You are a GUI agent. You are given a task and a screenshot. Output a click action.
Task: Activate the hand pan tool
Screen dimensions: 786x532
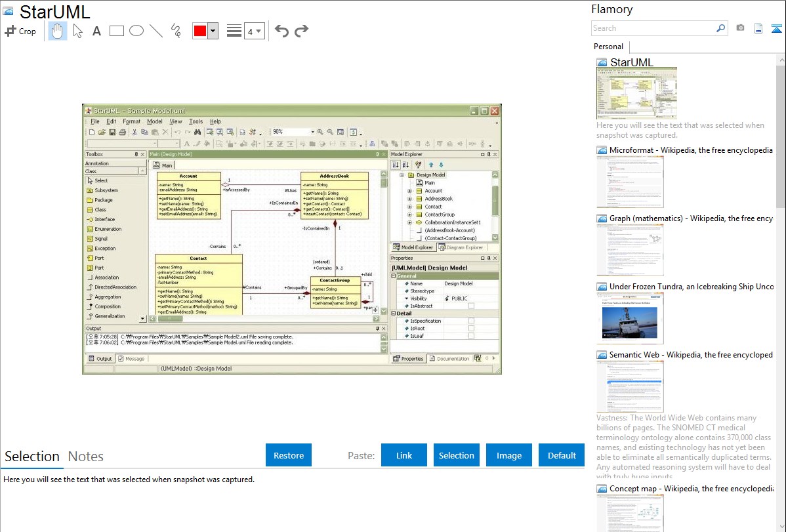click(x=57, y=31)
